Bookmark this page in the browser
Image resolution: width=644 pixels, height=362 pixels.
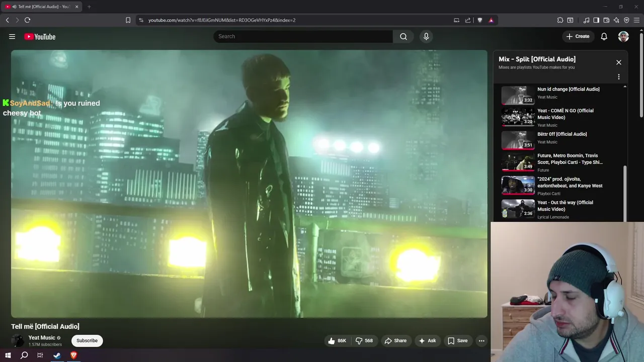128,20
